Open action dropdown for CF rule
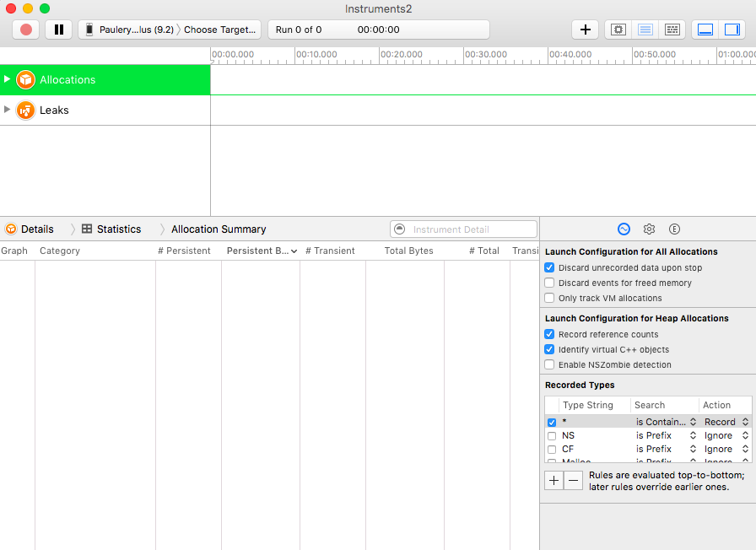Screen dimensions: 756x550 (x=726, y=449)
